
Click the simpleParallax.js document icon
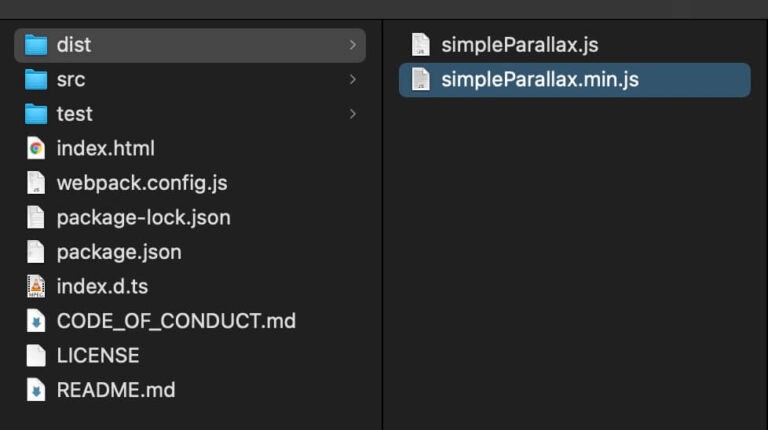tap(420, 45)
